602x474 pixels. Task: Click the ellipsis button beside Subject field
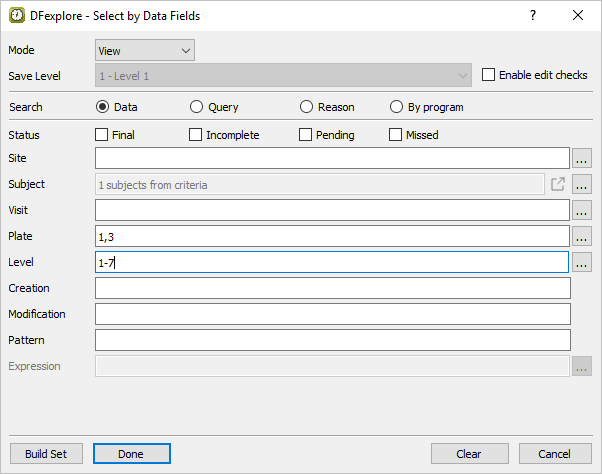[582, 184]
